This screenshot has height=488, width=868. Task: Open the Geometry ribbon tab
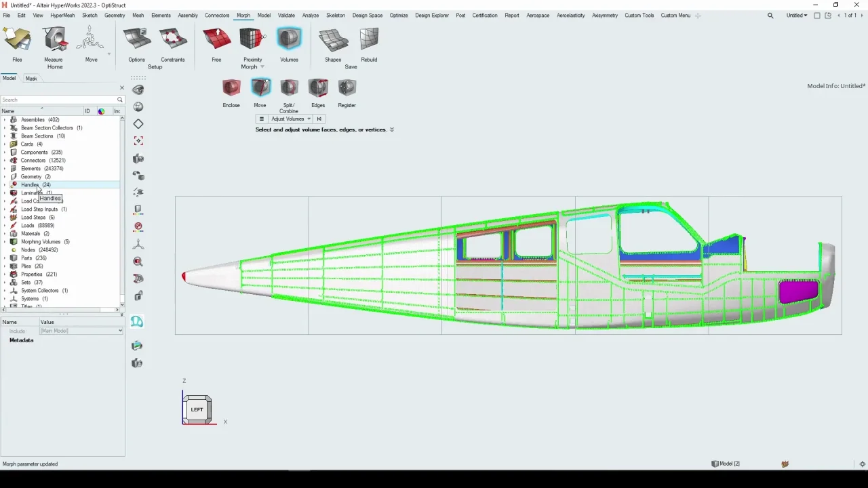coord(115,15)
